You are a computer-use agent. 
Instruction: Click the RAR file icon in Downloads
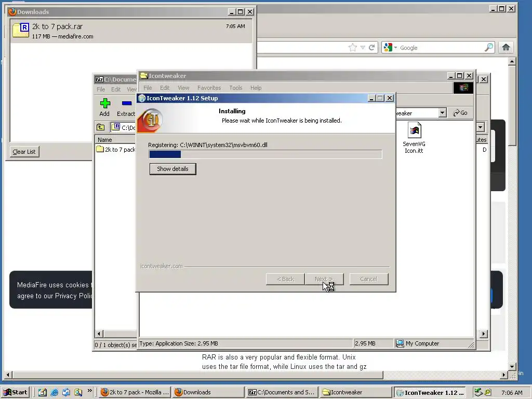21,30
